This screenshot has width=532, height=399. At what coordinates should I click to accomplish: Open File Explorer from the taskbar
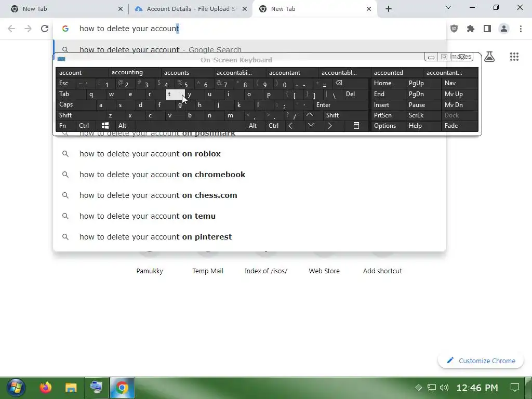(x=71, y=388)
